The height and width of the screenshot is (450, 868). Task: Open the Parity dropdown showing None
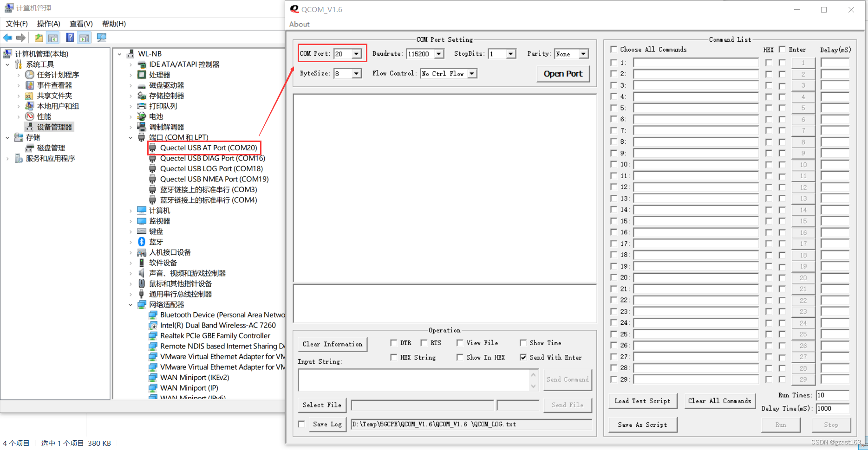pos(583,54)
